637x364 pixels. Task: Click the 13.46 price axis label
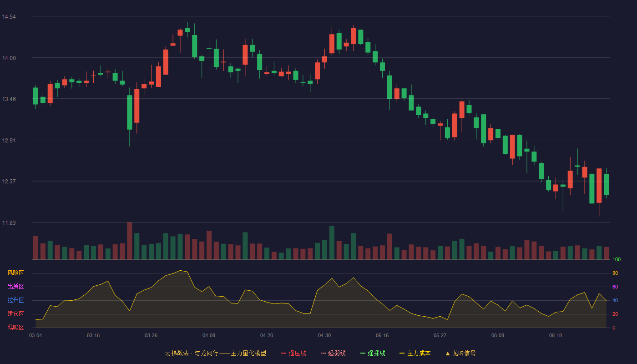[x=9, y=99]
